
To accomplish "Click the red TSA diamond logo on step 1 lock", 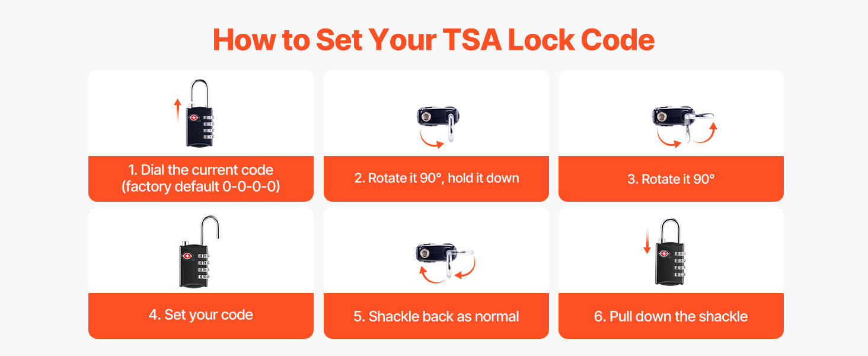I will coord(193,118).
